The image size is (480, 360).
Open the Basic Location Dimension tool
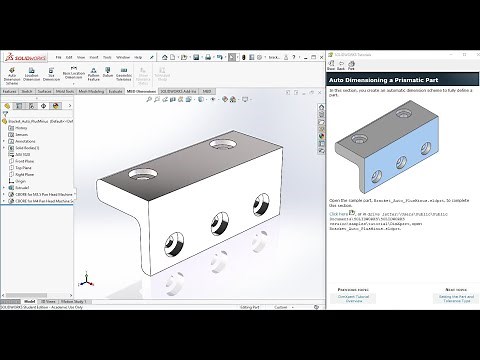click(x=74, y=73)
